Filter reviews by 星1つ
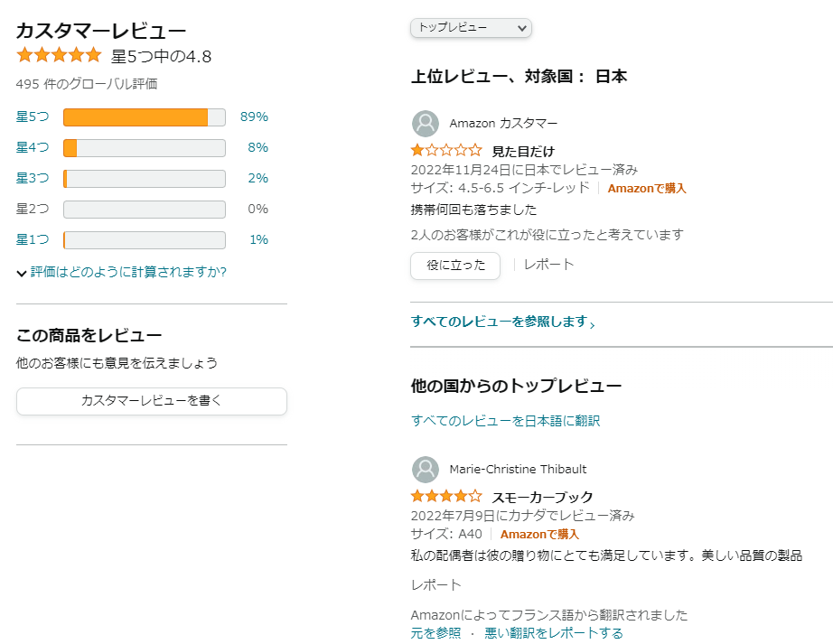The width and height of the screenshot is (833, 644). click(33, 239)
